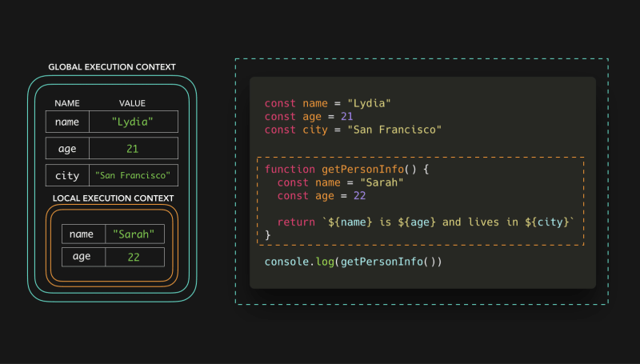Click the code line const name = "Sarah"

pos(340,182)
